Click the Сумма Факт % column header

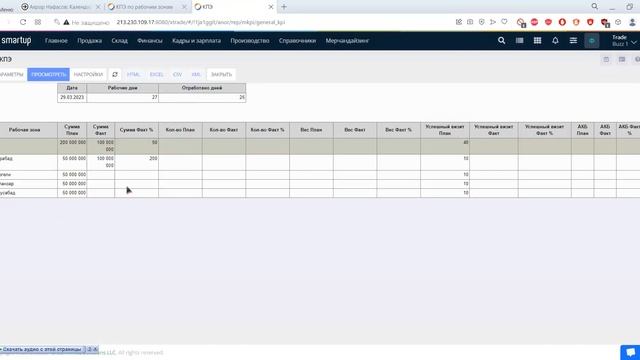(x=136, y=130)
